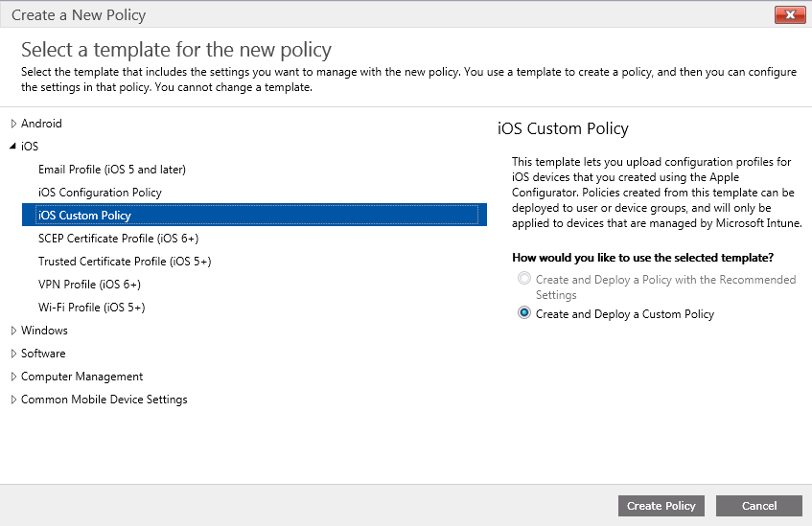The image size is (812, 526).
Task: Expand the Software category arrow
Action: tap(13, 354)
